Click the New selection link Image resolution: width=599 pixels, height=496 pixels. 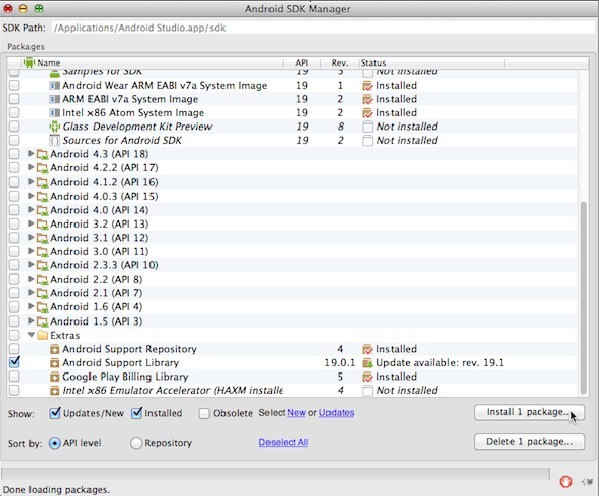[296, 413]
